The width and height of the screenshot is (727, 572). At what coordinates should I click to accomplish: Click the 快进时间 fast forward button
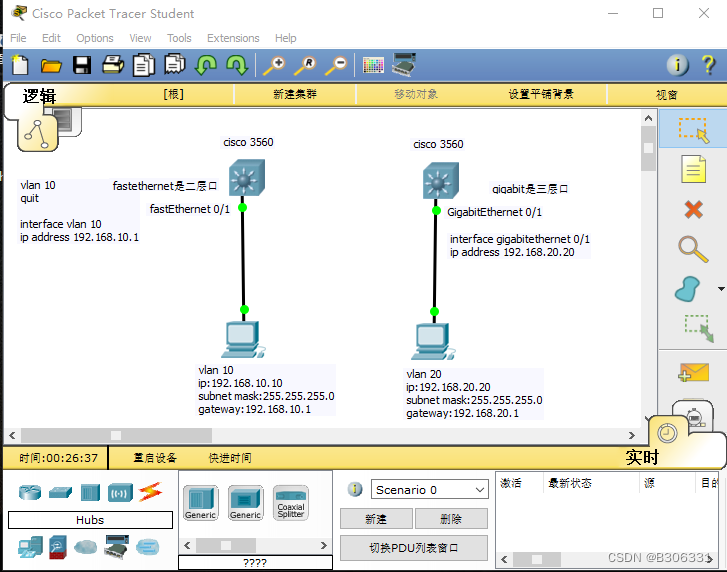(x=230, y=458)
